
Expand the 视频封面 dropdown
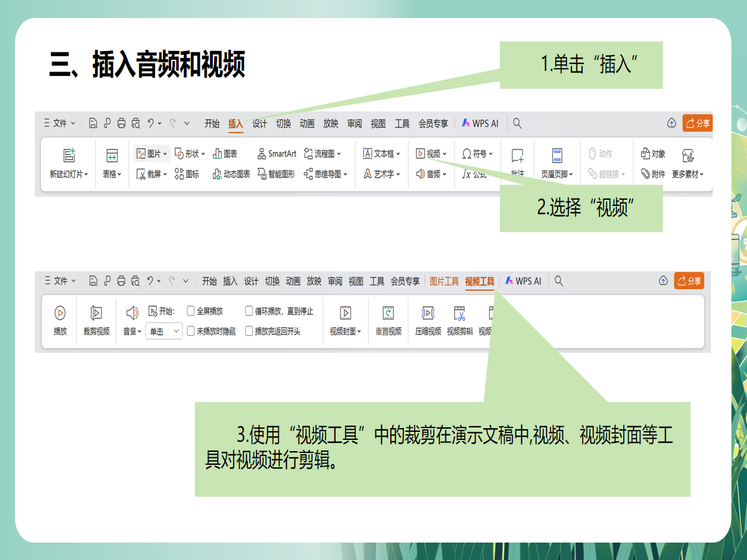(345, 332)
